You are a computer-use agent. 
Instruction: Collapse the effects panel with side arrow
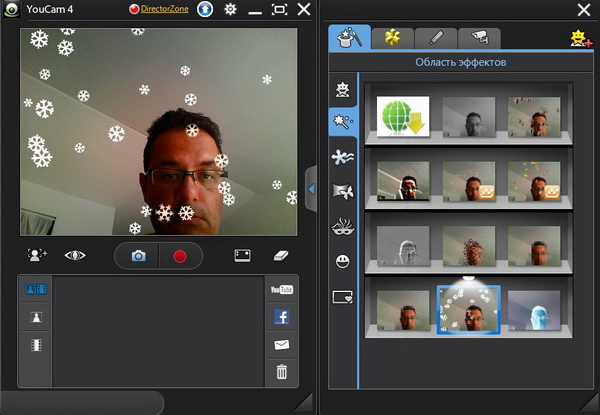click(x=311, y=188)
